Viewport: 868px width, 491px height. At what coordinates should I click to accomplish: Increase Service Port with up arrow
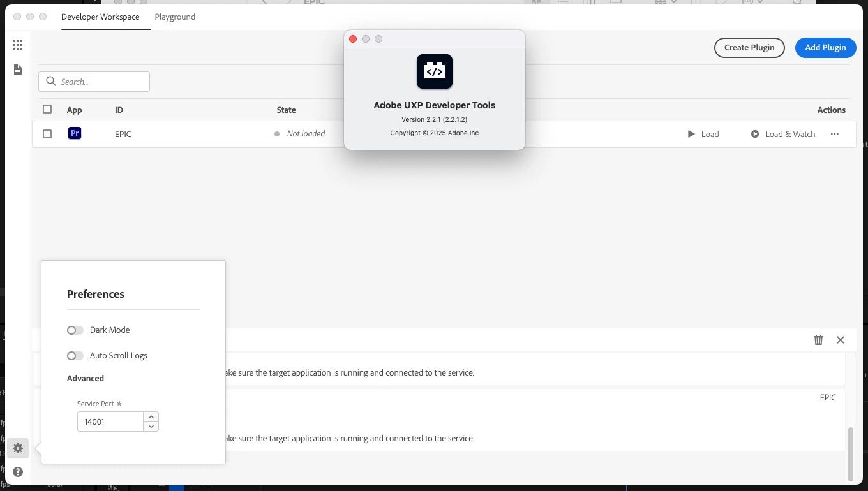click(x=151, y=416)
